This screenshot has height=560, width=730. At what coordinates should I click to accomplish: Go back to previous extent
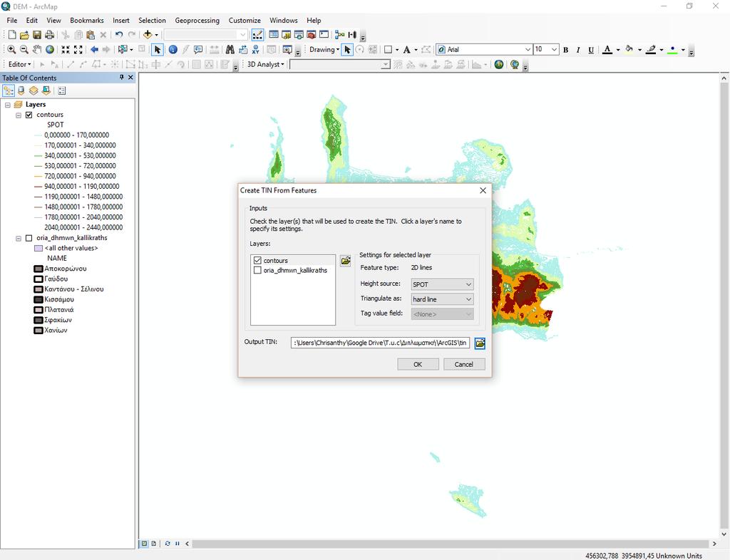pos(95,49)
